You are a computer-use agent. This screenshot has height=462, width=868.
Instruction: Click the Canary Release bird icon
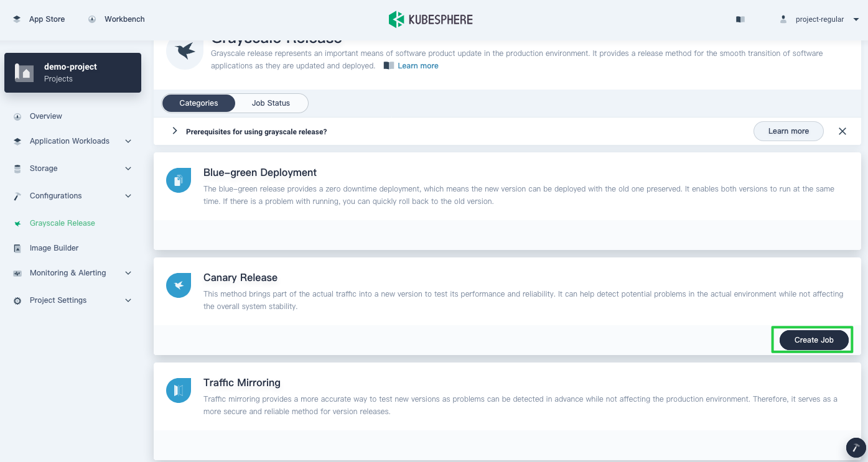click(179, 285)
